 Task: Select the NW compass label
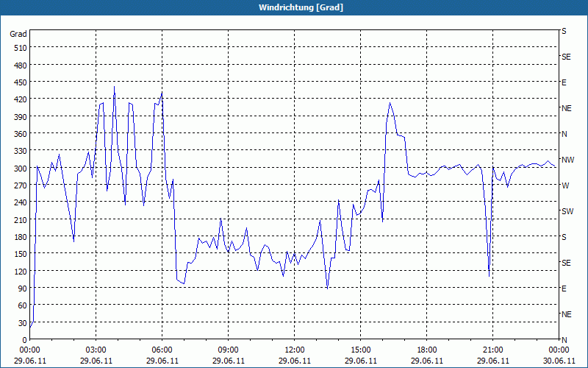point(567,160)
